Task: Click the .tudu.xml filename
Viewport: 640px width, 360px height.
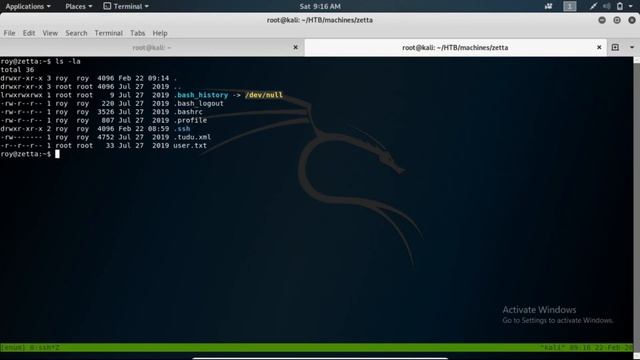Action: pyautogui.click(x=192, y=137)
